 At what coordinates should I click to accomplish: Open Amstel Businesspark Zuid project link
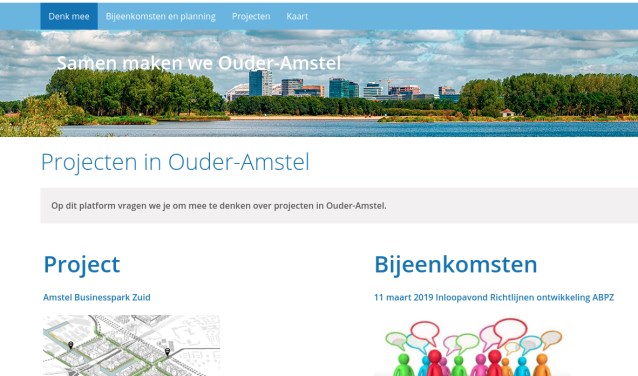tap(97, 297)
